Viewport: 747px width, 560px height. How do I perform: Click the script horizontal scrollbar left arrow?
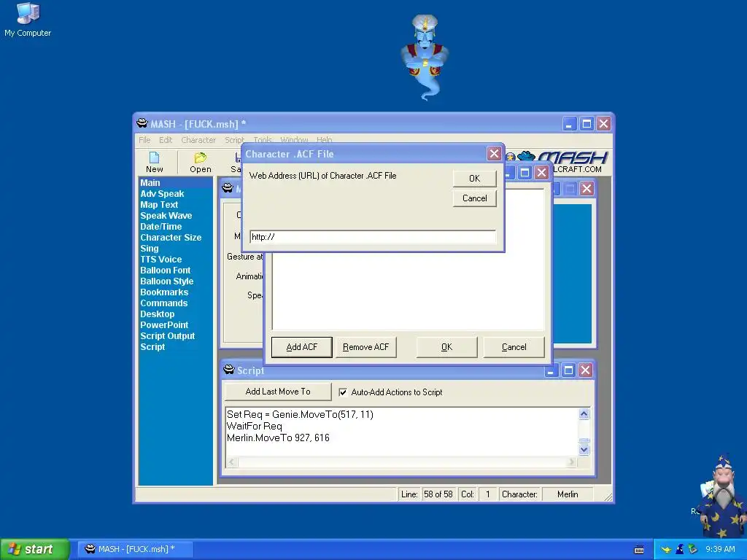232,462
